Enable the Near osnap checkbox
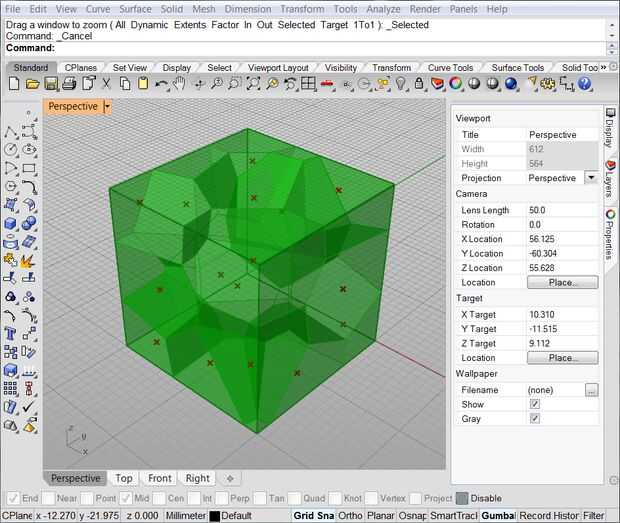620x523 pixels. tap(48, 498)
